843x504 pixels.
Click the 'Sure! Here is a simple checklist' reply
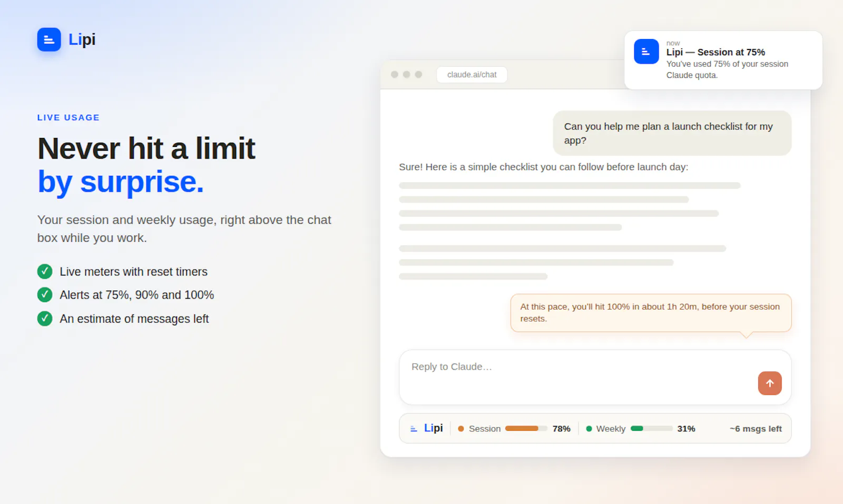(543, 167)
